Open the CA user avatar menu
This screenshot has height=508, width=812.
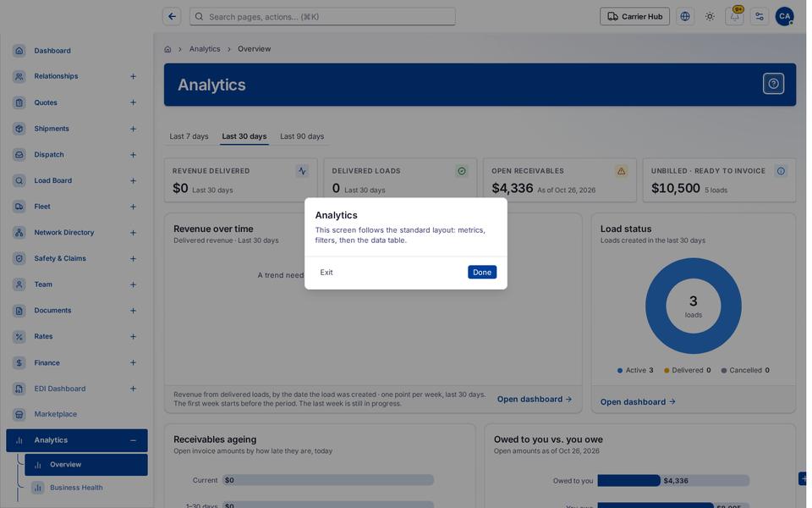point(784,17)
